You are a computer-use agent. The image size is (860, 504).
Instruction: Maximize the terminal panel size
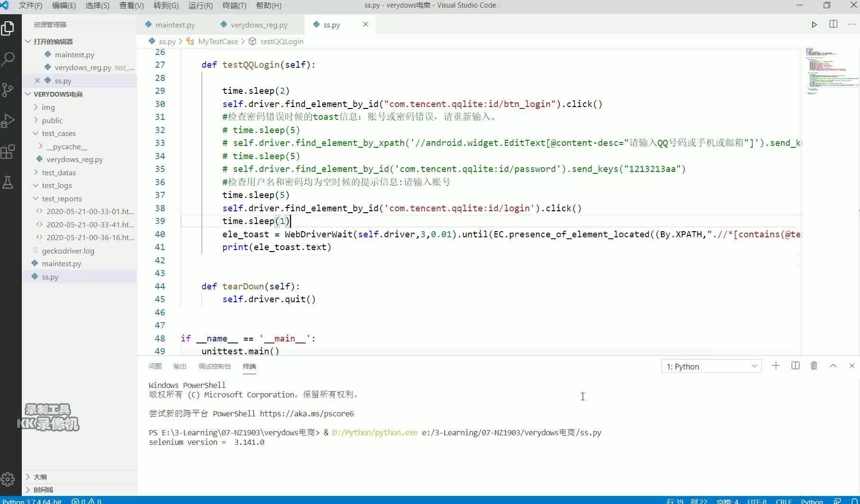[833, 366]
